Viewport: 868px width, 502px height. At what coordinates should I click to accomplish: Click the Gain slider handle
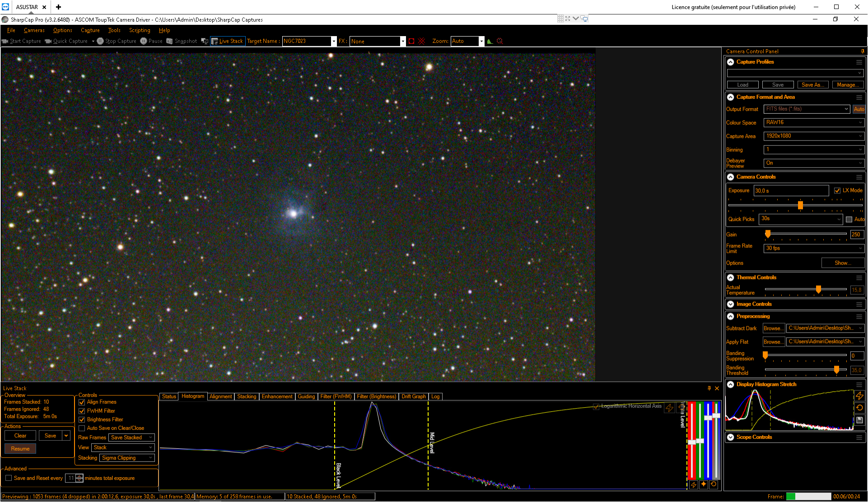coord(768,234)
